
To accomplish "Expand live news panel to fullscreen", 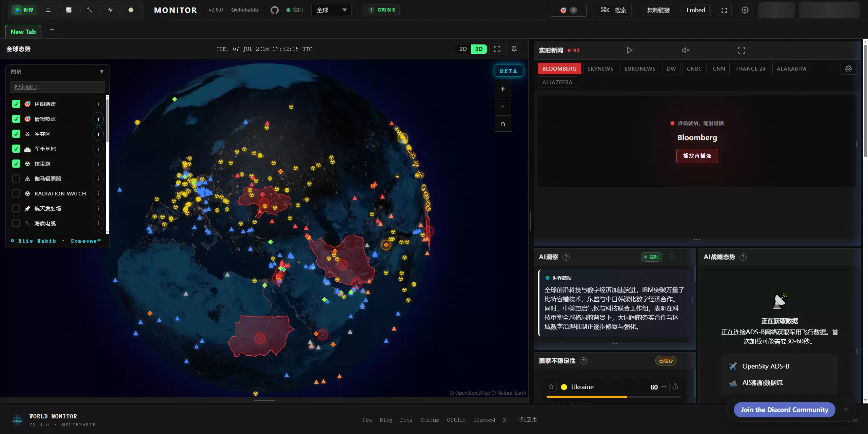I will click(x=742, y=50).
